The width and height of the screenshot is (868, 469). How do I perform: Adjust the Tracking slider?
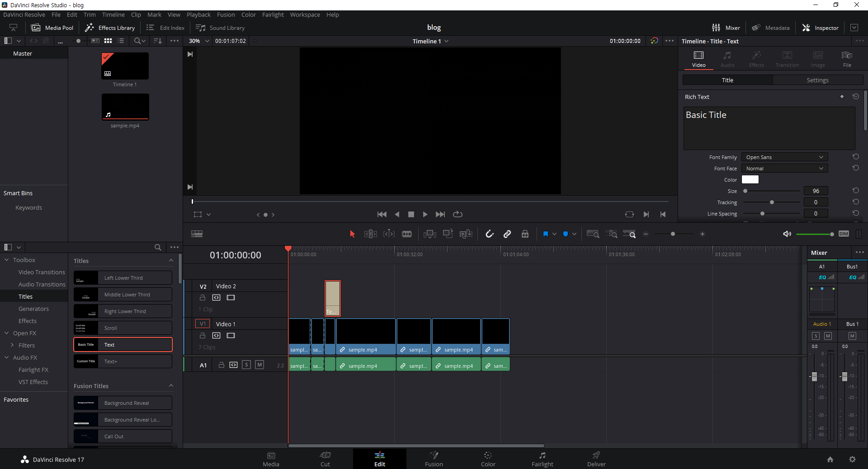[x=772, y=202]
